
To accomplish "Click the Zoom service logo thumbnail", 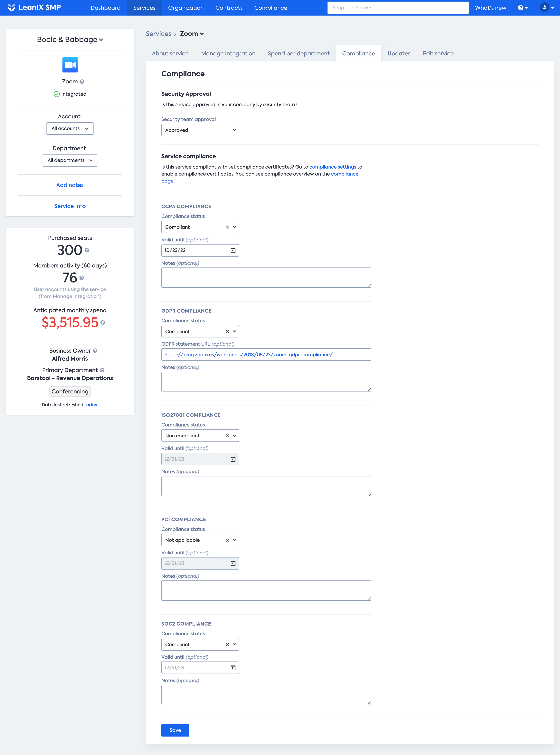I will pyautogui.click(x=70, y=65).
